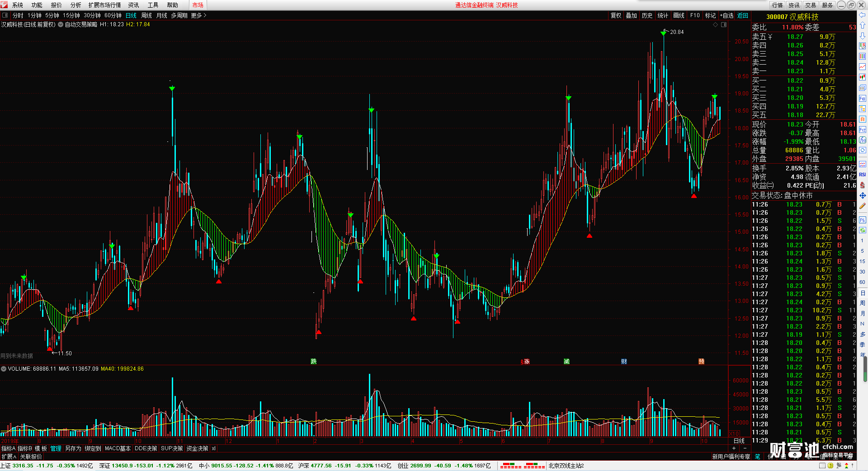Click the F10 button in chart toolbar
This screenshot has width=868, height=471.
pos(695,15)
